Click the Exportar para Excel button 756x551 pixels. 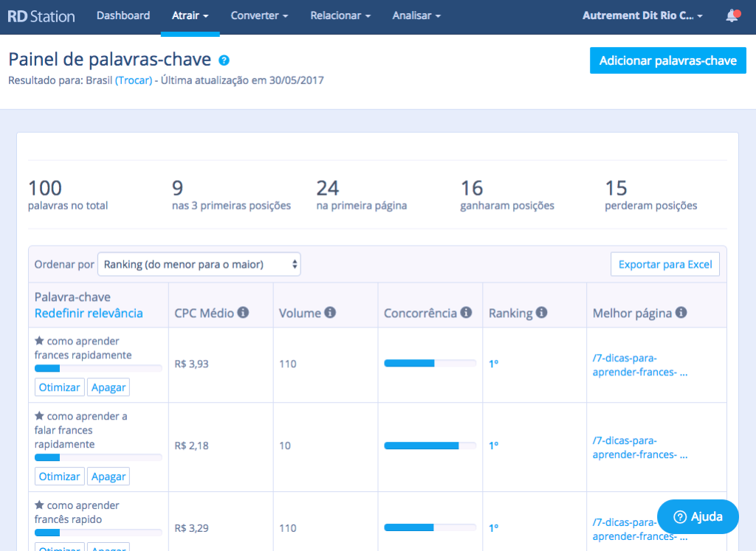[x=664, y=264]
